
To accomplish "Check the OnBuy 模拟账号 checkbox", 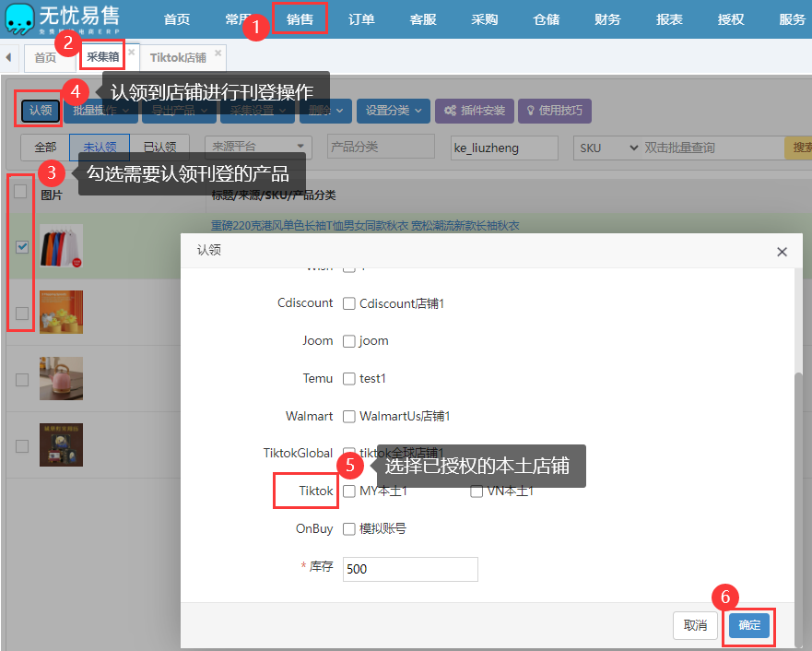I will click(x=349, y=528).
